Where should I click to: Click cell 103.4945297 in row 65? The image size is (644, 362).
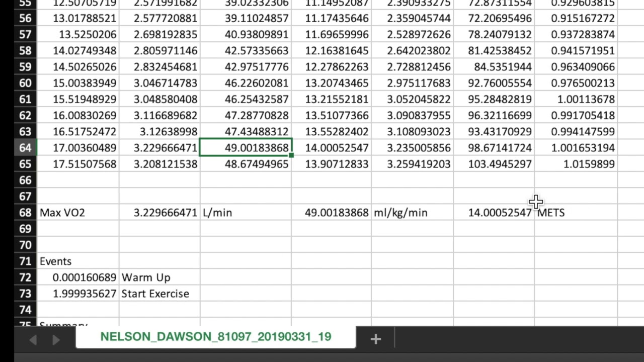(494, 164)
